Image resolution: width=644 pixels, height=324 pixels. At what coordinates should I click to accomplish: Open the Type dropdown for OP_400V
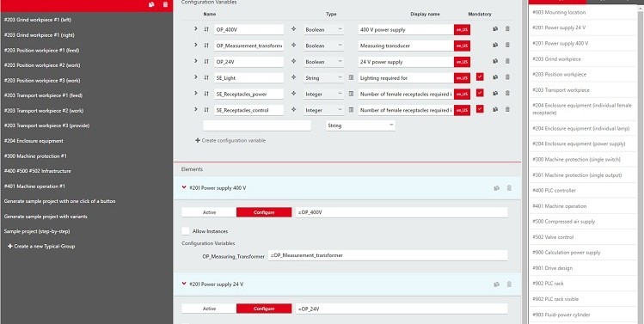tap(323, 29)
